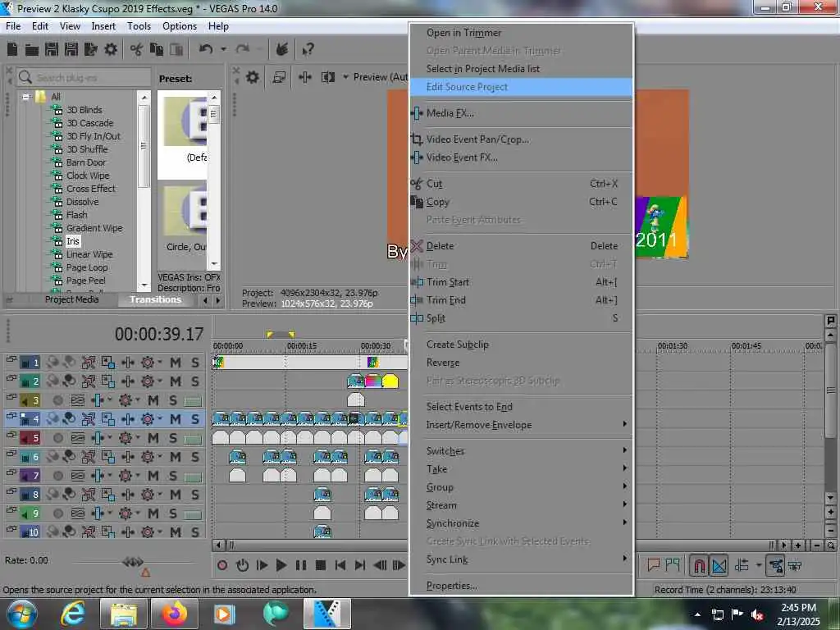Click the Copy toolbar icon
This screenshot has width=840, height=630.
click(x=157, y=50)
